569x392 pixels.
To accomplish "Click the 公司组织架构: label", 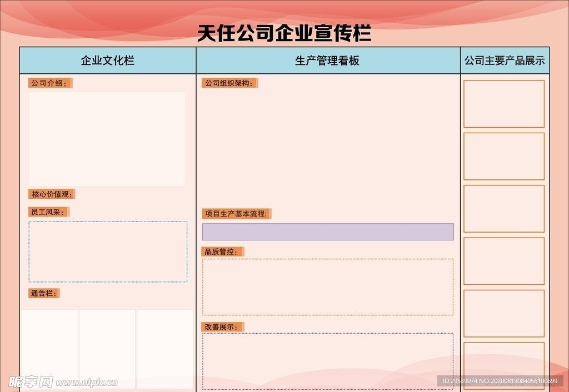I will coord(229,83).
